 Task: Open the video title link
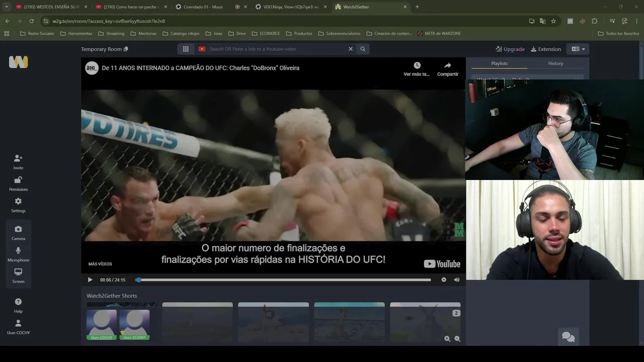pos(201,68)
